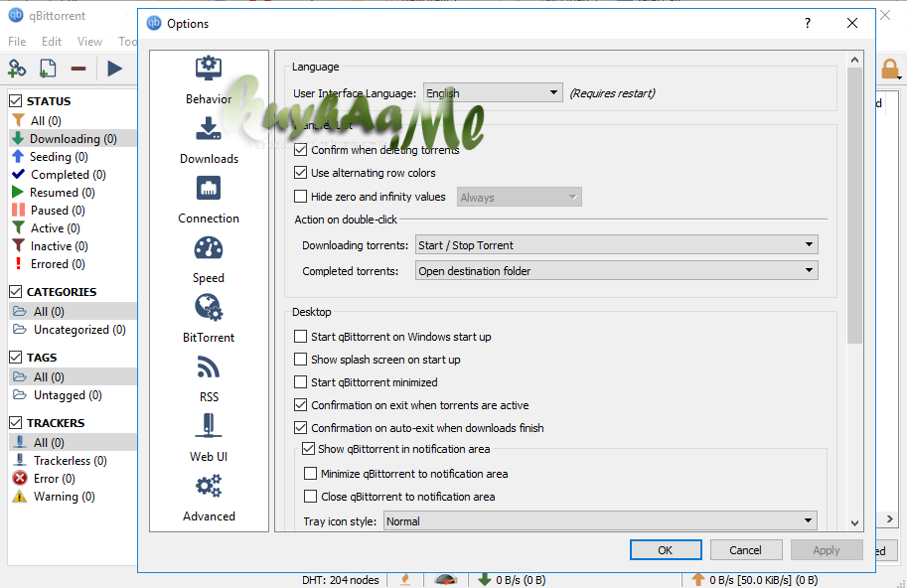The width and height of the screenshot is (907, 588).
Task: Toggle the CATEGORIES section checkbox
Action: click(16, 292)
